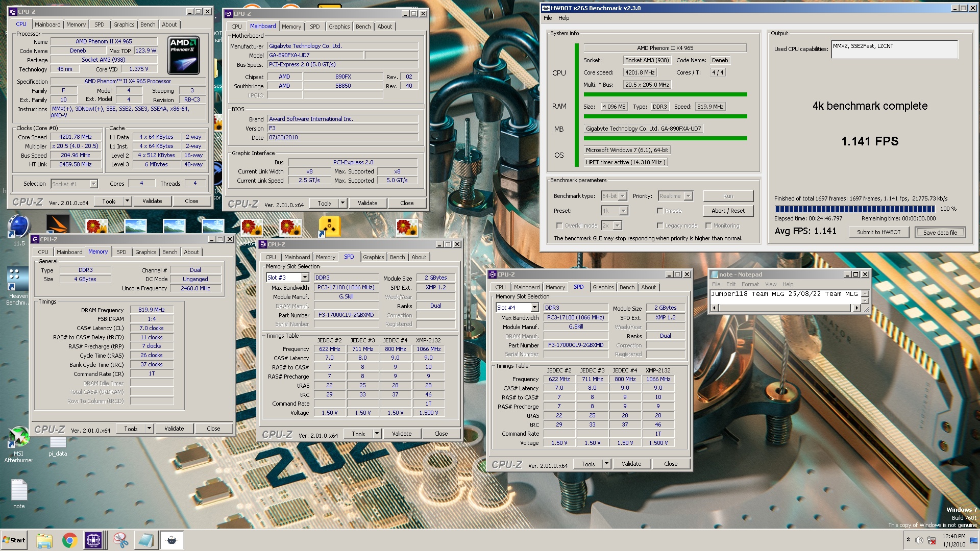The width and height of the screenshot is (980, 551).
Task: Select the pi_data desktop item
Action: 58,447
